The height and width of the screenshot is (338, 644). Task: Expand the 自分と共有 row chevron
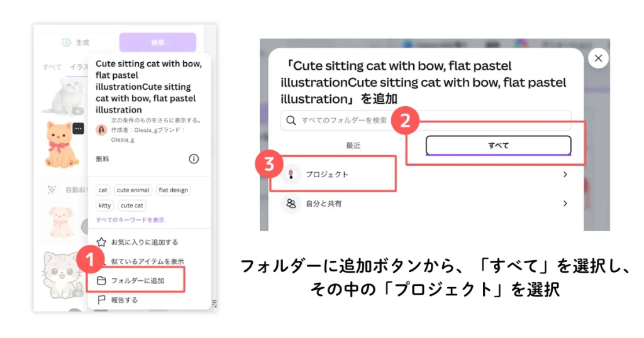pos(565,204)
